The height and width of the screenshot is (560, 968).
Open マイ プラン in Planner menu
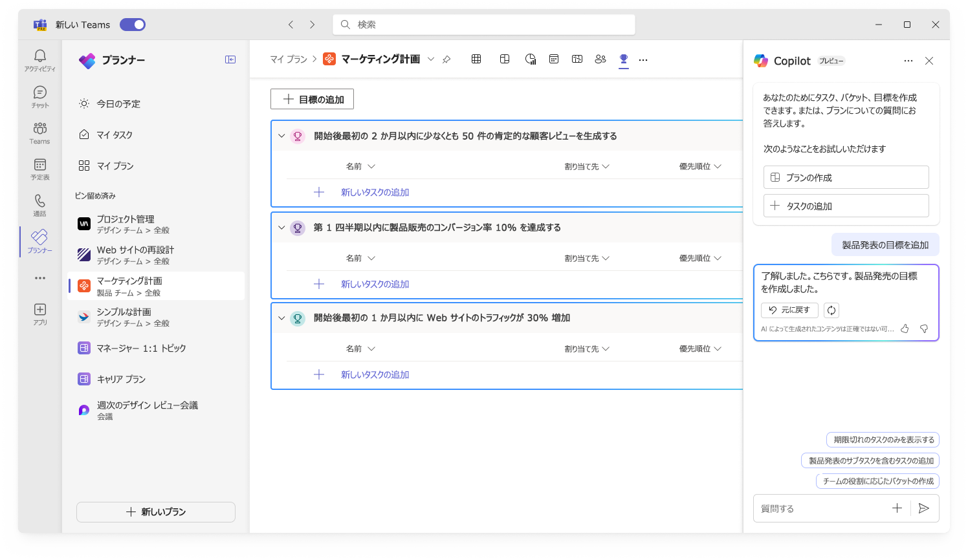click(157, 166)
